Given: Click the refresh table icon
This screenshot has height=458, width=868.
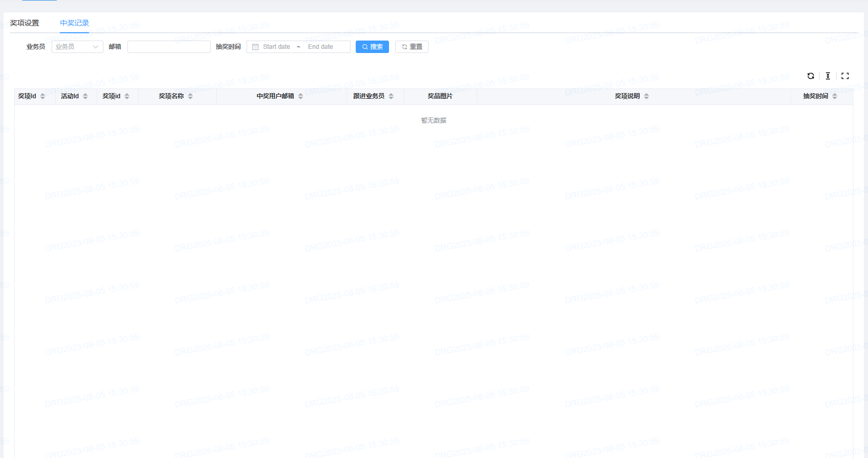Looking at the screenshot, I should point(810,76).
